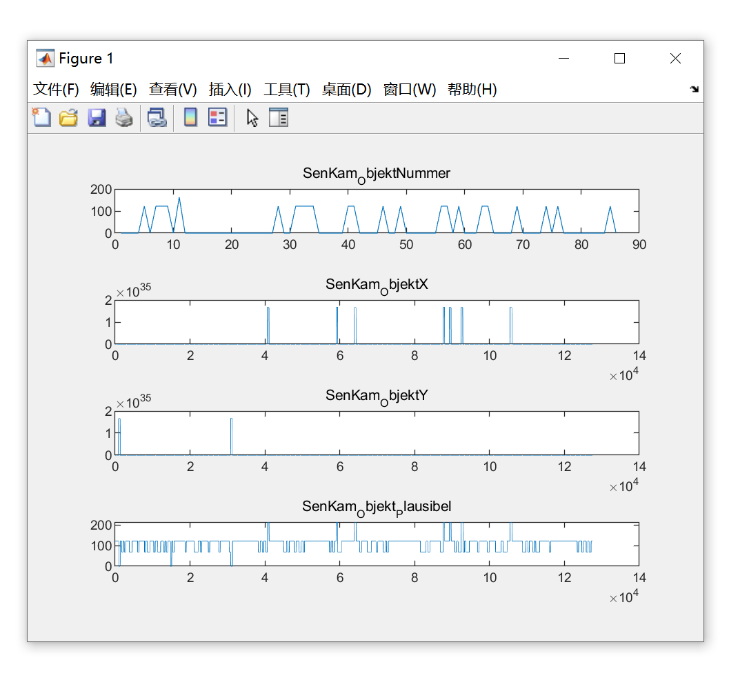Expand the 插入(I) menu
Image resolution: width=749 pixels, height=700 pixels.
(230, 90)
